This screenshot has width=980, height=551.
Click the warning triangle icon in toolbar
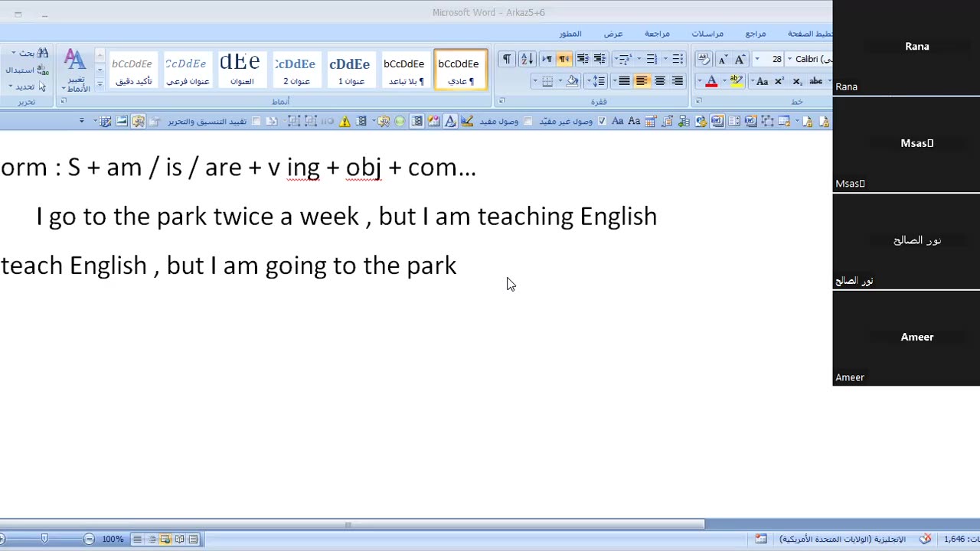pyautogui.click(x=345, y=121)
